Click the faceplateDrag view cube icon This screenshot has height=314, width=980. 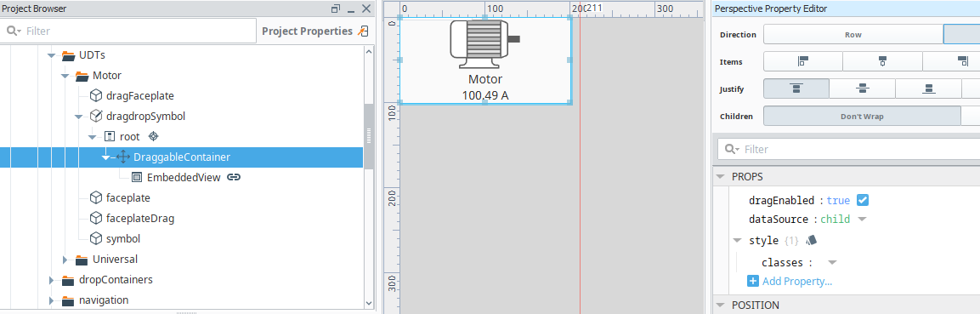coord(96,219)
